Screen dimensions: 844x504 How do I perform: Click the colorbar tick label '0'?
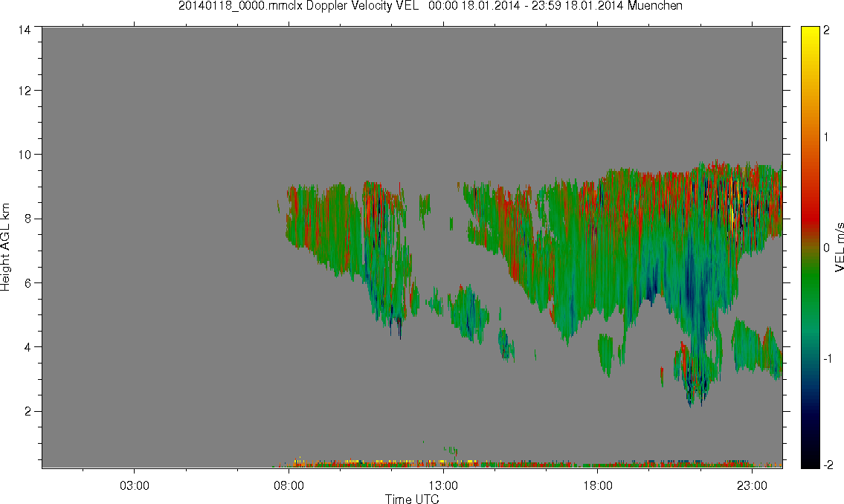(827, 248)
